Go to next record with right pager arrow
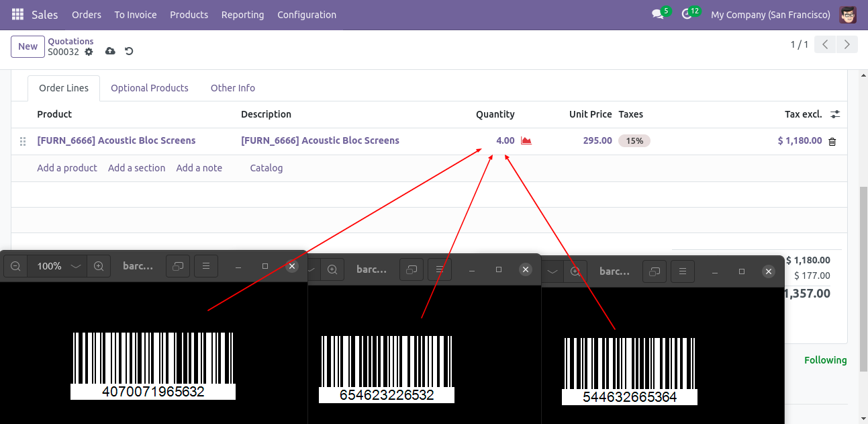 pos(847,44)
